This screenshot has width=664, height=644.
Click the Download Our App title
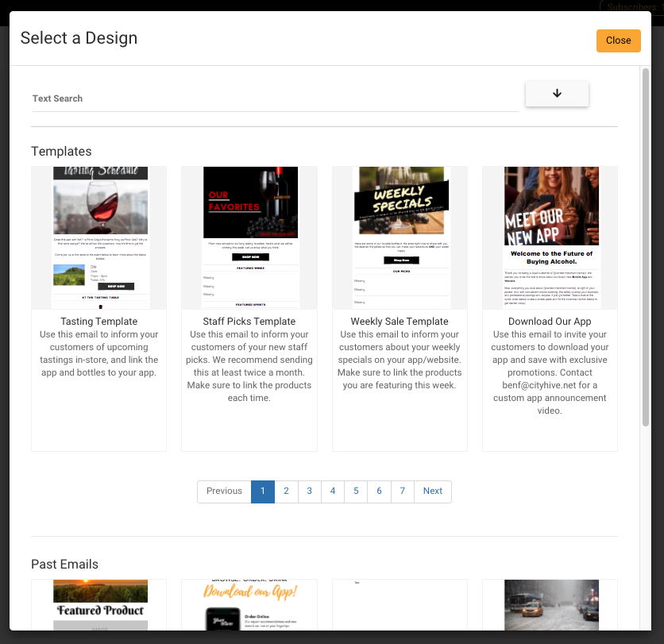550,322
